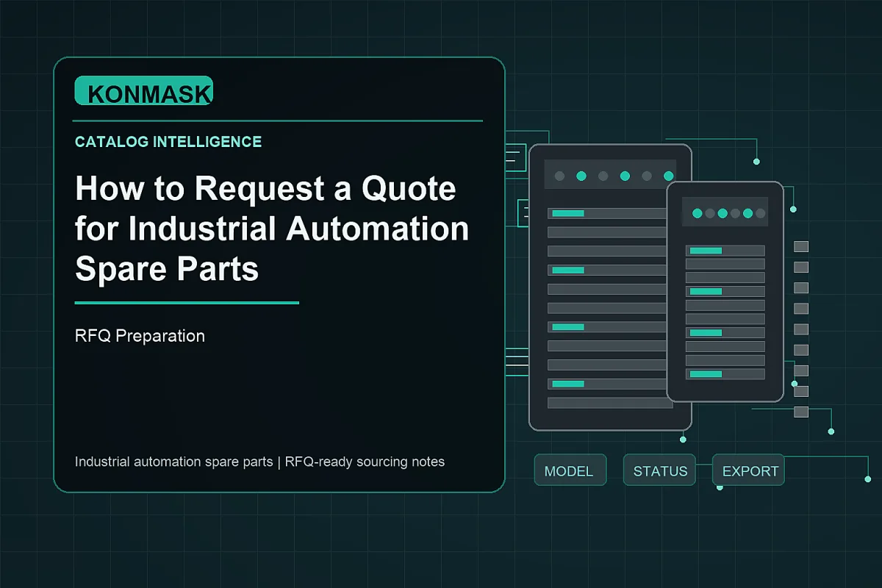
Task: Click the green connector node at the far right edge
Action: pos(868,478)
